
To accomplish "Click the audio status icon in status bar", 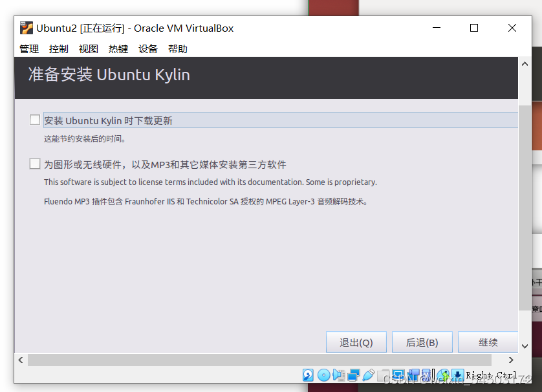I will 339,375.
